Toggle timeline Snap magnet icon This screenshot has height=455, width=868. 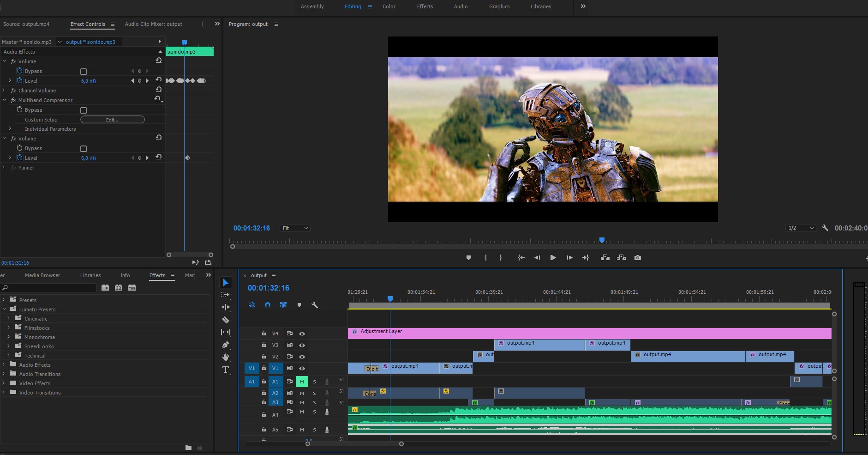point(268,305)
